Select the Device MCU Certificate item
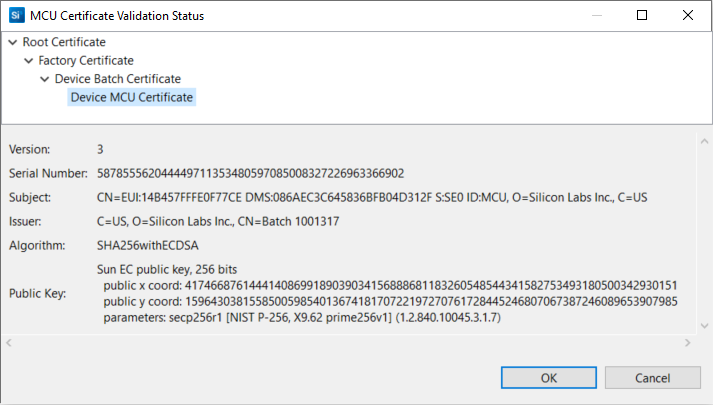Viewport: 713px width, 405px height. tap(132, 97)
